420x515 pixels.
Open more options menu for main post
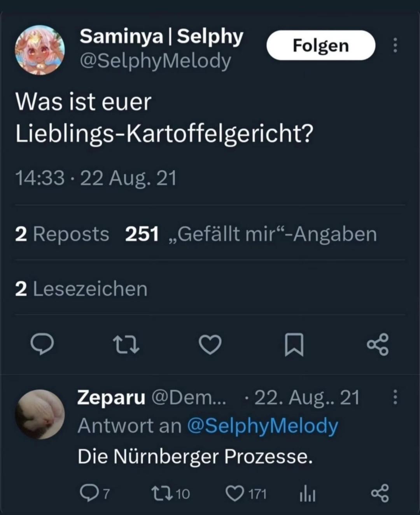click(x=395, y=46)
